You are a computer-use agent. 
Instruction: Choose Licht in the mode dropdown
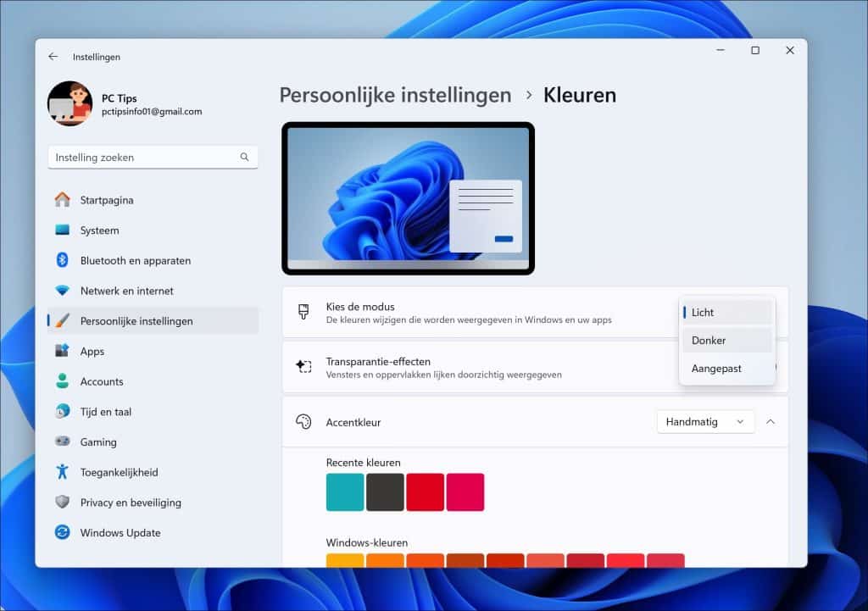click(x=726, y=313)
